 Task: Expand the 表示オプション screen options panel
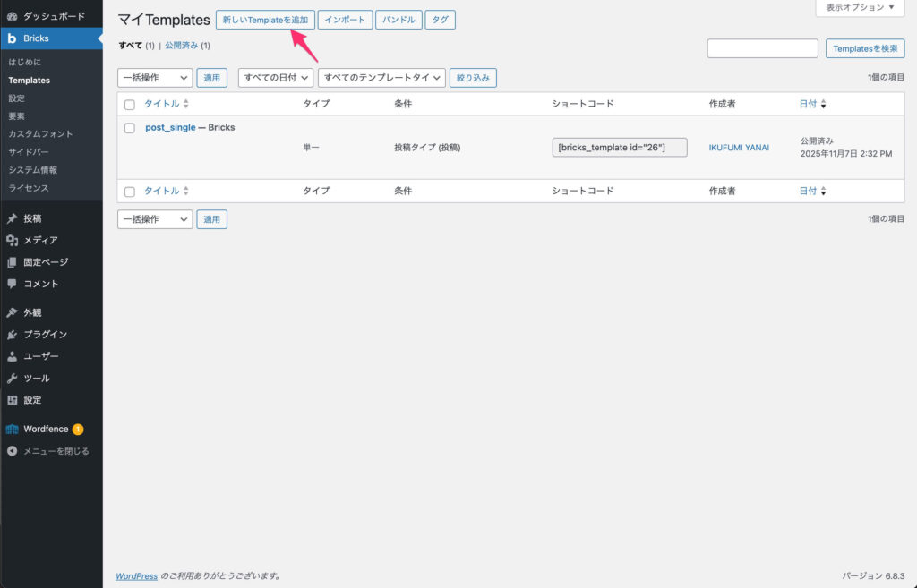860,7
